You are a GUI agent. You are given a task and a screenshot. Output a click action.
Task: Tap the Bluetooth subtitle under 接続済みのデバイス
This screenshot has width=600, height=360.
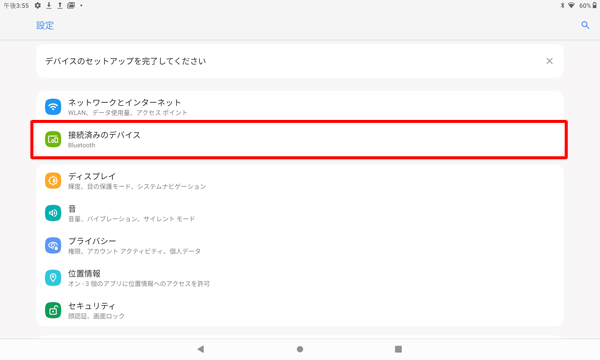82,145
